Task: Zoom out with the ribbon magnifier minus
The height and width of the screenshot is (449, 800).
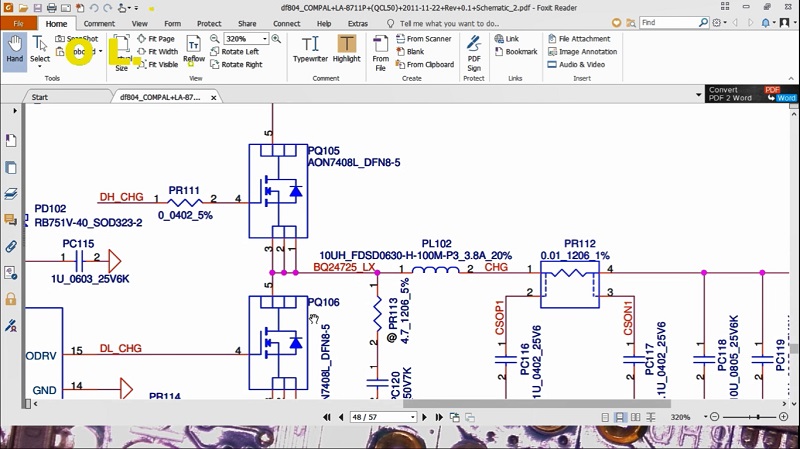Action: [x=215, y=39]
